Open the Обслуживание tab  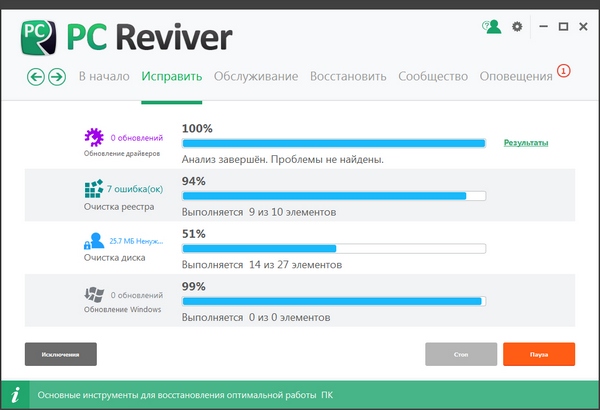(256, 76)
